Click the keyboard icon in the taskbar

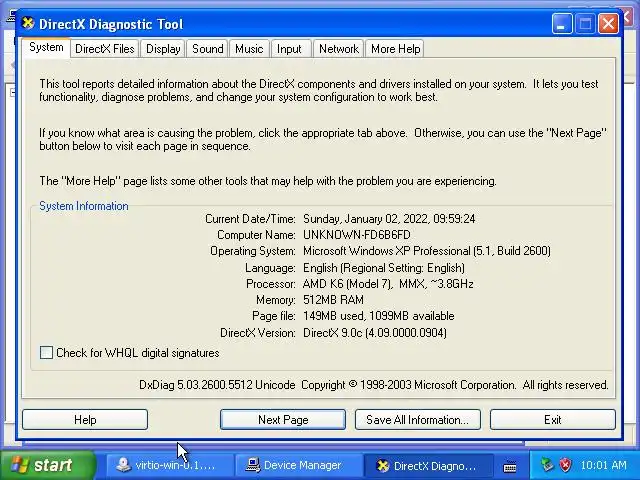510,466
